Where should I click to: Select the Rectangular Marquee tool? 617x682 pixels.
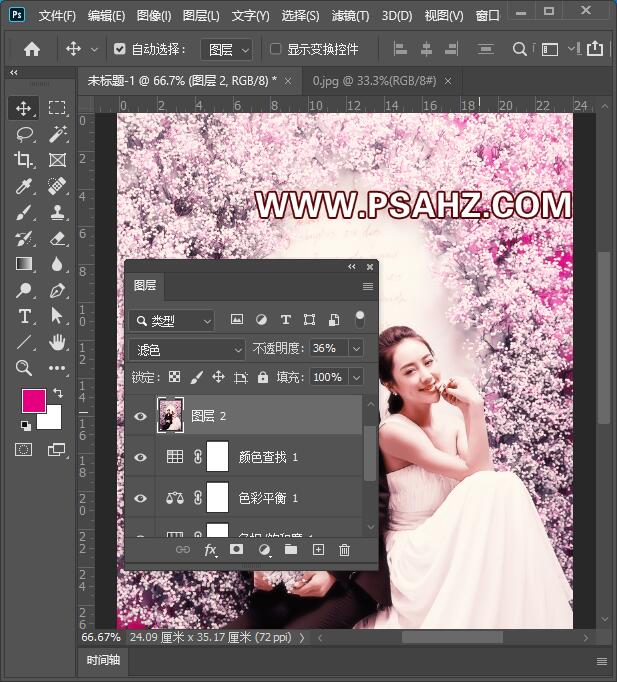pos(57,107)
